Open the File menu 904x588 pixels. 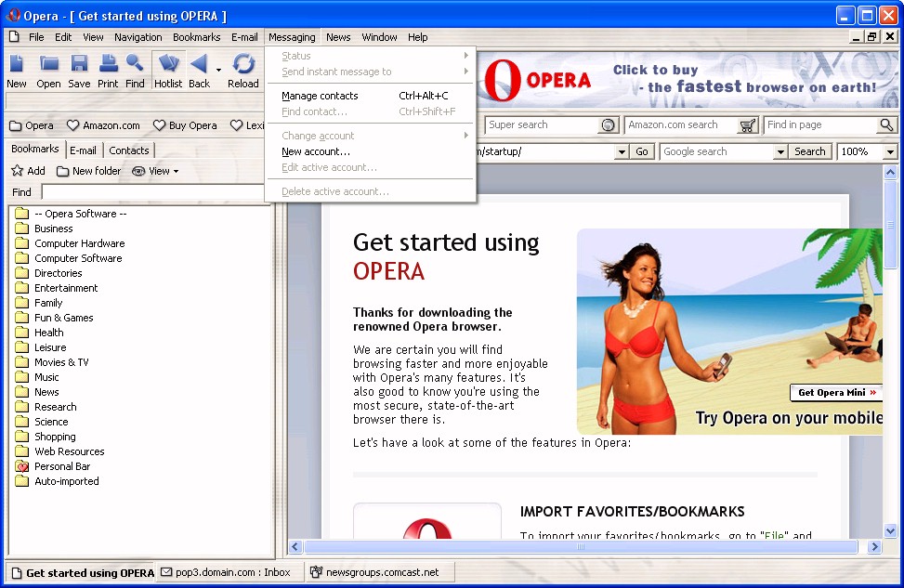point(36,37)
